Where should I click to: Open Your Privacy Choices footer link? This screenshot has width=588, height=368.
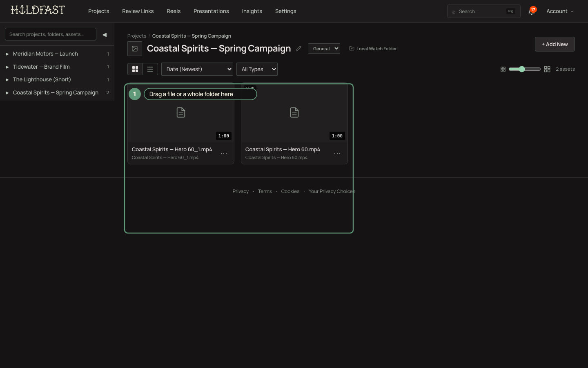[332, 191]
